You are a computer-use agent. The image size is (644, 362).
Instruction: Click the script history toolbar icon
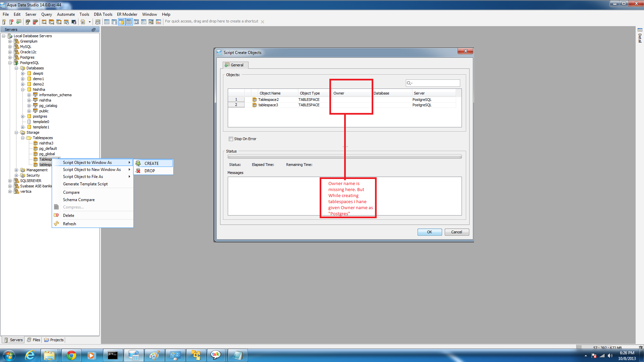98,22
